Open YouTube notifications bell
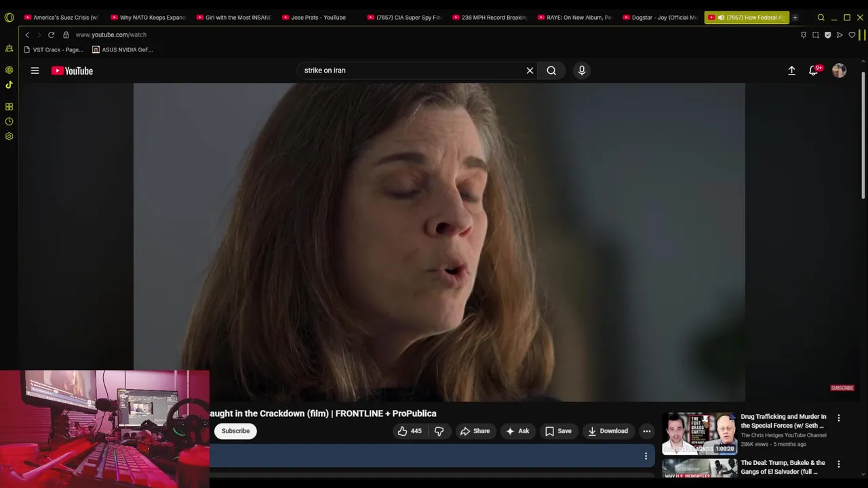The height and width of the screenshot is (488, 868). point(814,70)
